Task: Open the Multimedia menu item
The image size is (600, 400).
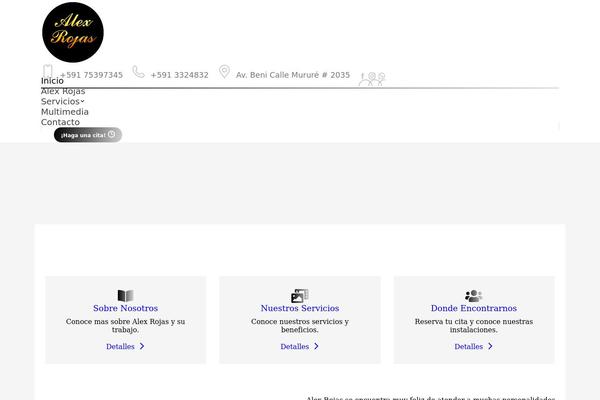Action: click(x=65, y=112)
